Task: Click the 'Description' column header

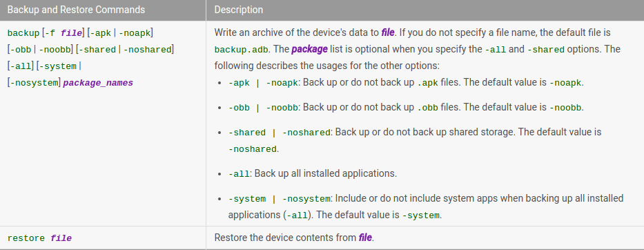Action: coord(239,10)
